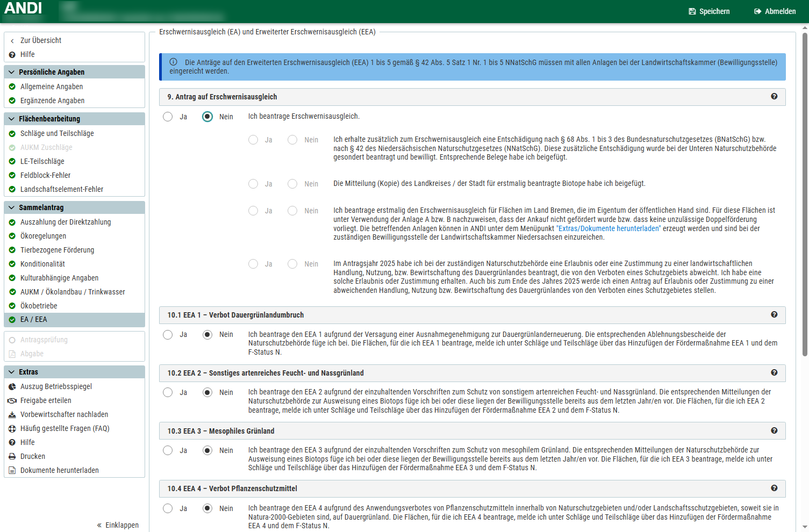Click the Vorbewirtschafter nachladen download icon

click(12, 414)
